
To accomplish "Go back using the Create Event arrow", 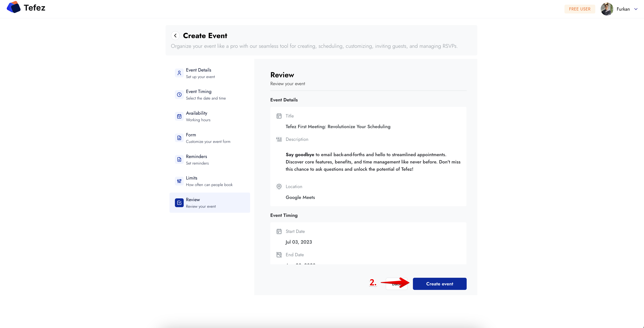I will click(175, 35).
